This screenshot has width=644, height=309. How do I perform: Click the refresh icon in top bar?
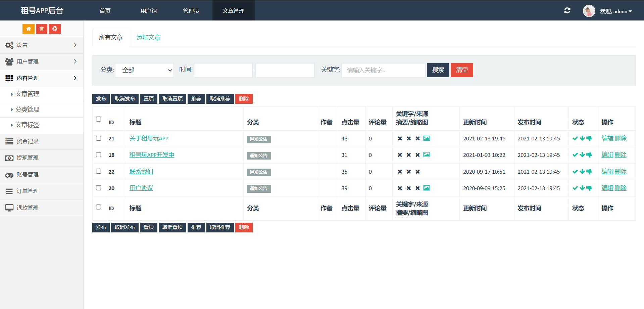click(567, 10)
